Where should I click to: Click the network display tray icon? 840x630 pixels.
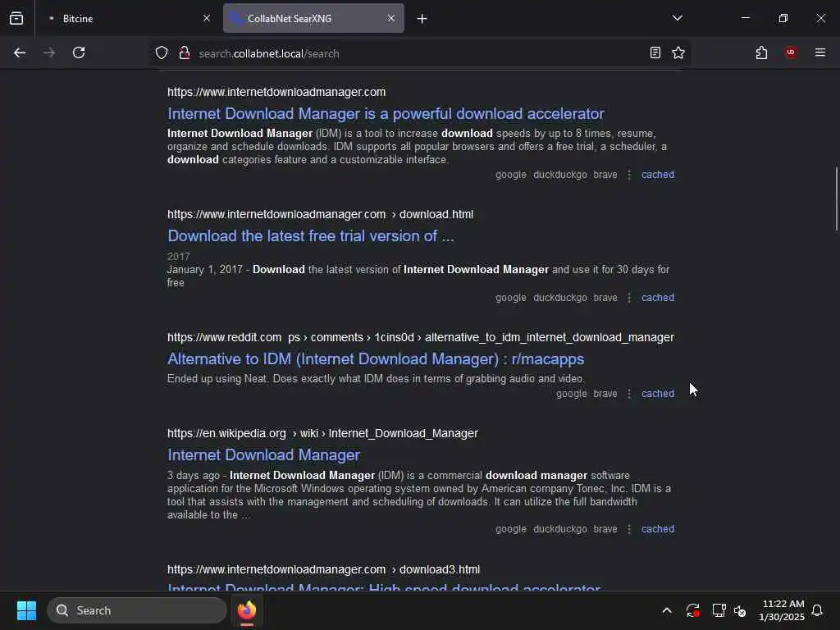[719, 610]
